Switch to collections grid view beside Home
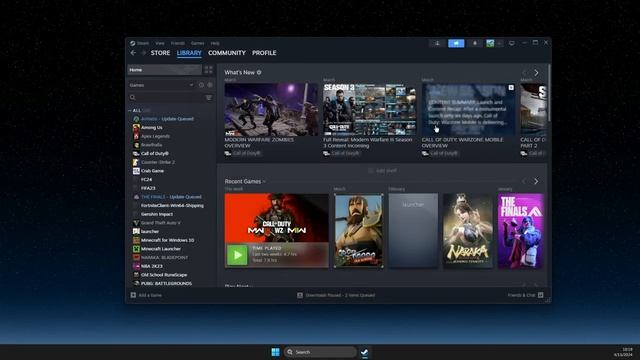640x360 pixels. pyautogui.click(x=209, y=70)
